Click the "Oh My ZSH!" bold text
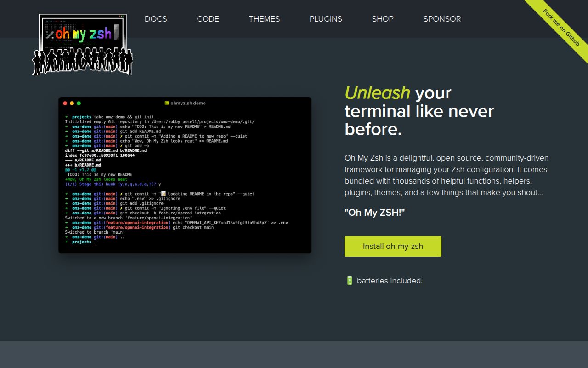Viewport: 588px width, 368px height. click(374, 213)
